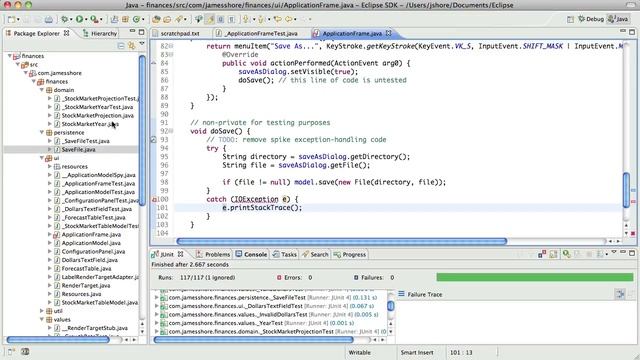This screenshot has width=640, height=360.
Task: Expand the _SaveFileTest result in JUnit
Action: (x=156, y=298)
